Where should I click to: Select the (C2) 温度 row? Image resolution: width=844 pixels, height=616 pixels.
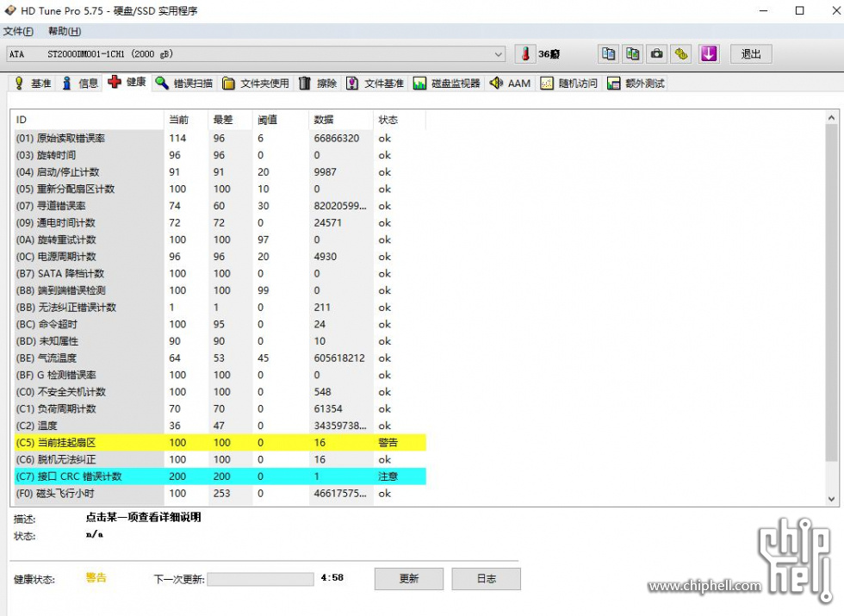219,426
